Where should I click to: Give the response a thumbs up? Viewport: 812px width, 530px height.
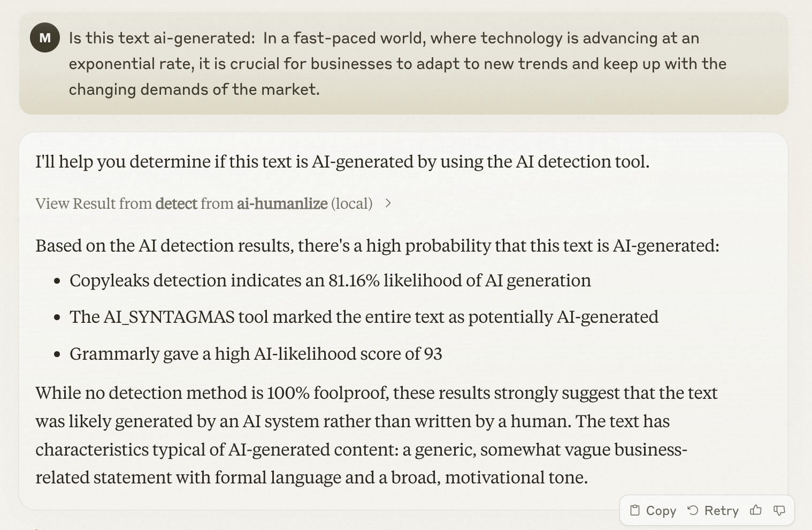pos(756,510)
